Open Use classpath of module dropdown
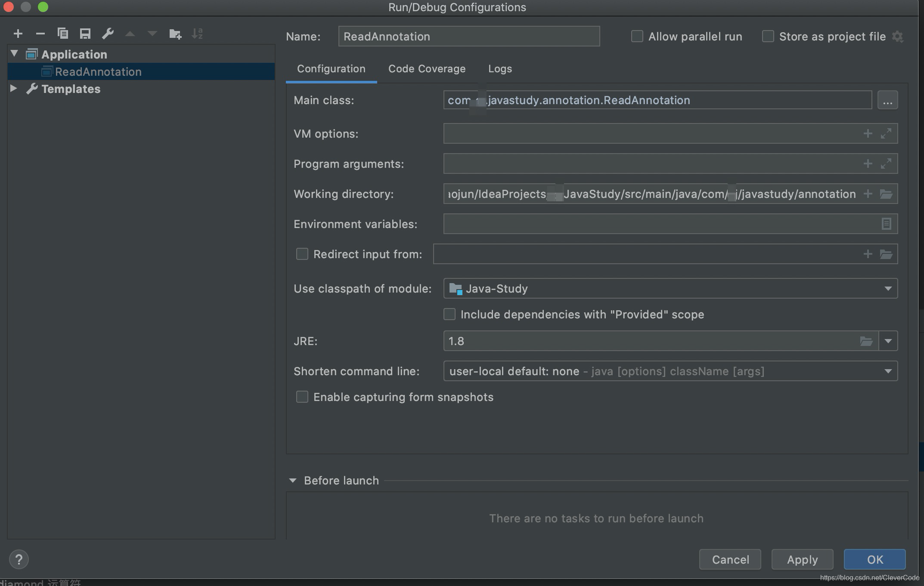The height and width of the screenshot is (586, 924). [887, 289]
